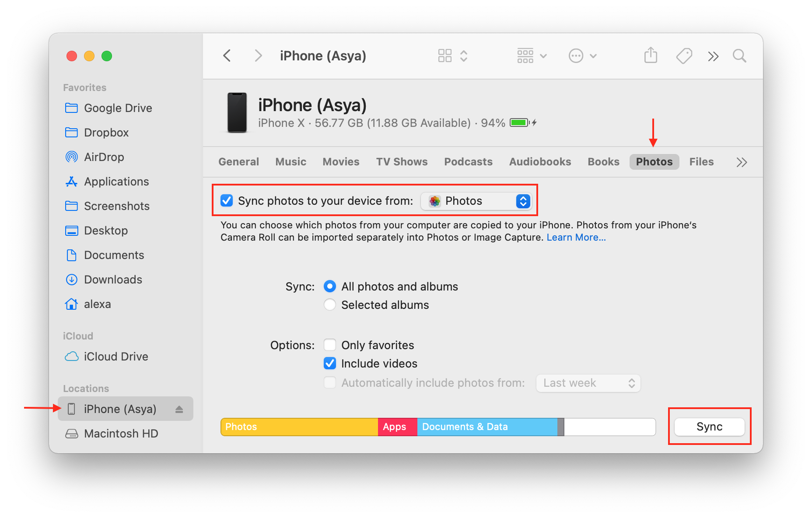Click the Search magnifier icon

pyautogui.click(x=739, y=56)
